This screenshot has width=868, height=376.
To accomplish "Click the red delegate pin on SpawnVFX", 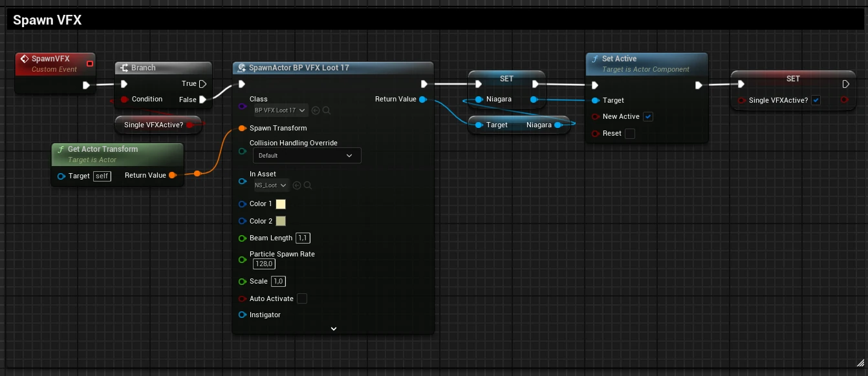I will [90, 63].
